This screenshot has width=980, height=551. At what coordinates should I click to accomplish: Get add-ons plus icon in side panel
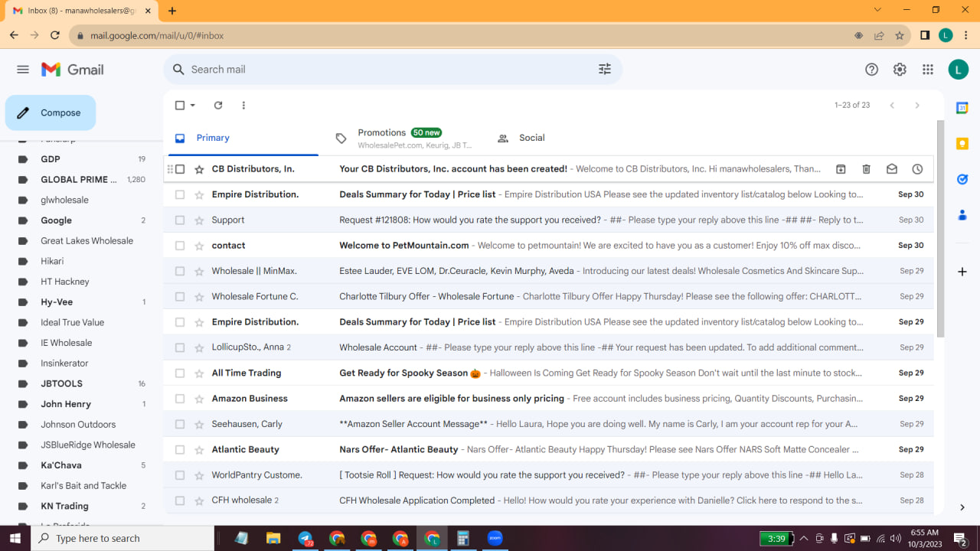point(962,272)
